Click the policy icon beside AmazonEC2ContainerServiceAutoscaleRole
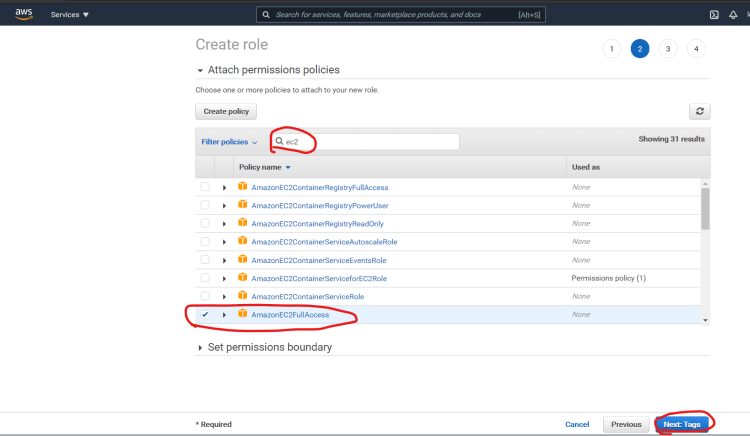This screenshot has width=750, height=436. coord(243,241)
